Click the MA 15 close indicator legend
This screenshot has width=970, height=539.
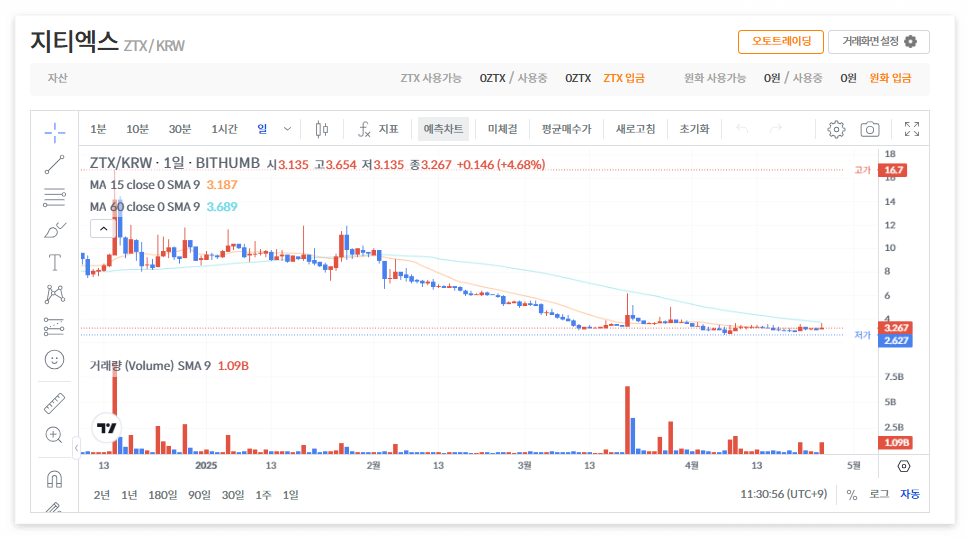pyautogui.click(x=145, y=184)
